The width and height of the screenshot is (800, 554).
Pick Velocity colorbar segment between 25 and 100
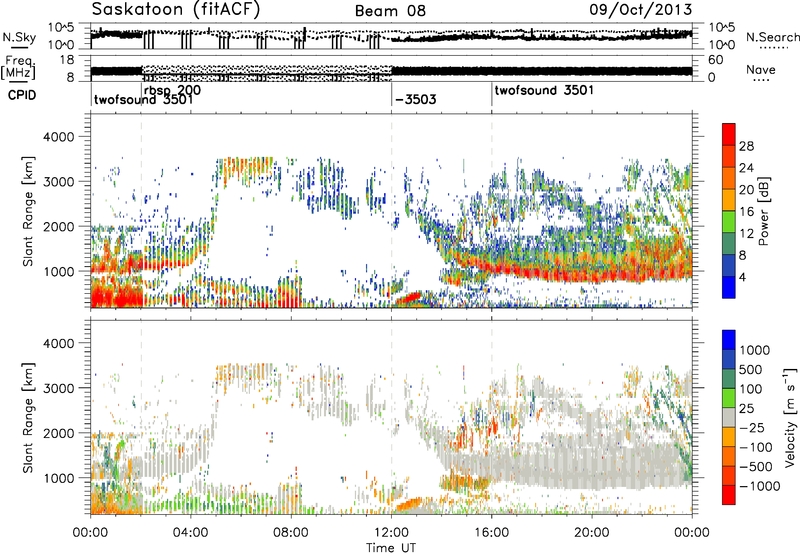coord(729,398)
